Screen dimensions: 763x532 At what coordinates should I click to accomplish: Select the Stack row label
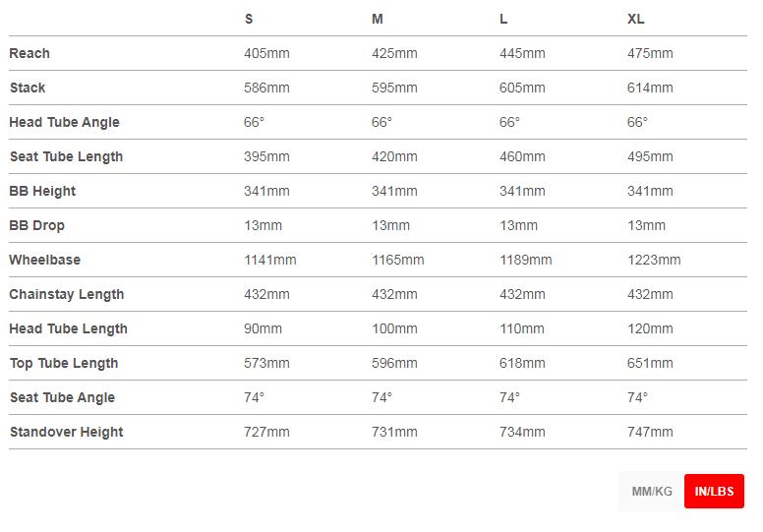click(28, 88)
